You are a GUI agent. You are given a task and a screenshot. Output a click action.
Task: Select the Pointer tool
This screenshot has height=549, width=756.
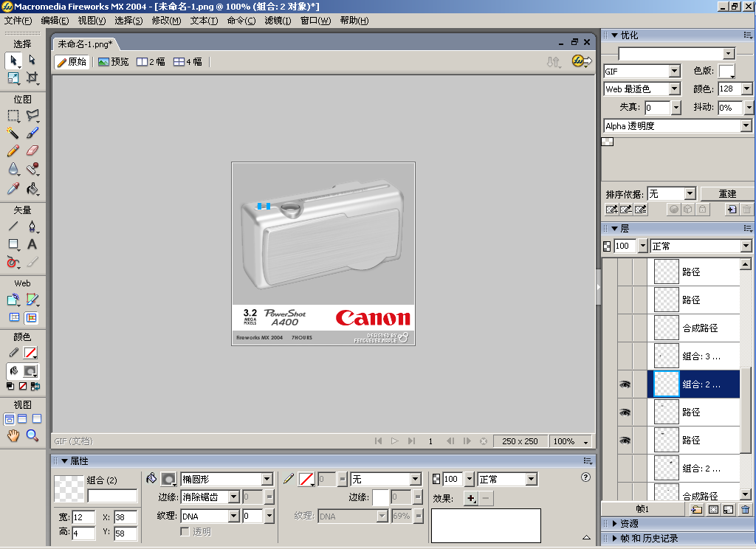[13, 61]
